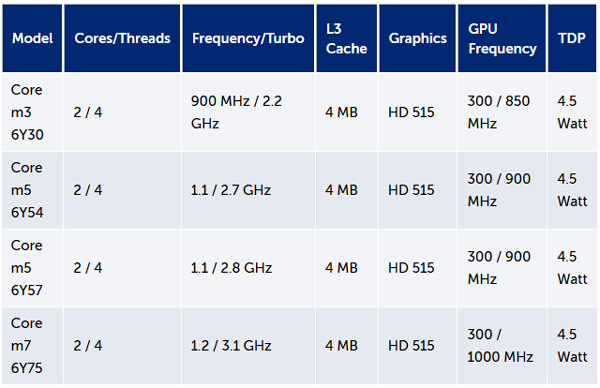Select the 900 MHz / 2.2 GHz cell

[x=248, y=112]
